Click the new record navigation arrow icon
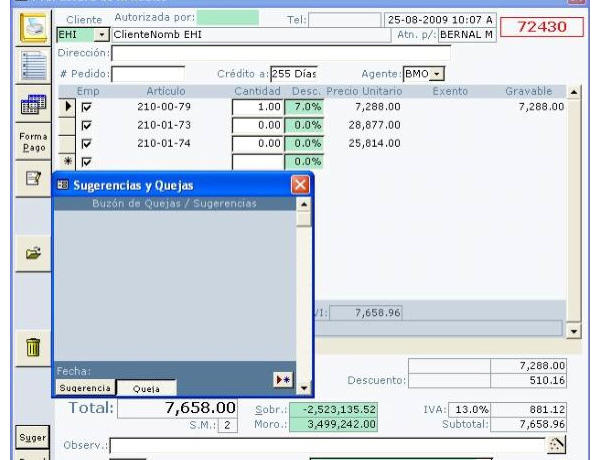The height and width of the screenshot is (460, 600). point(283,380)
